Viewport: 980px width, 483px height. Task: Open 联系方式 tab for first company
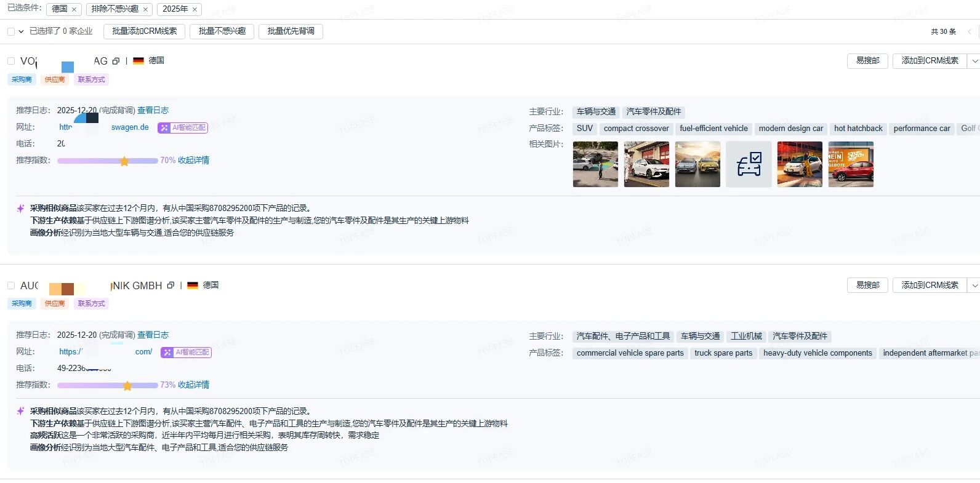click(x=91, y=79)
